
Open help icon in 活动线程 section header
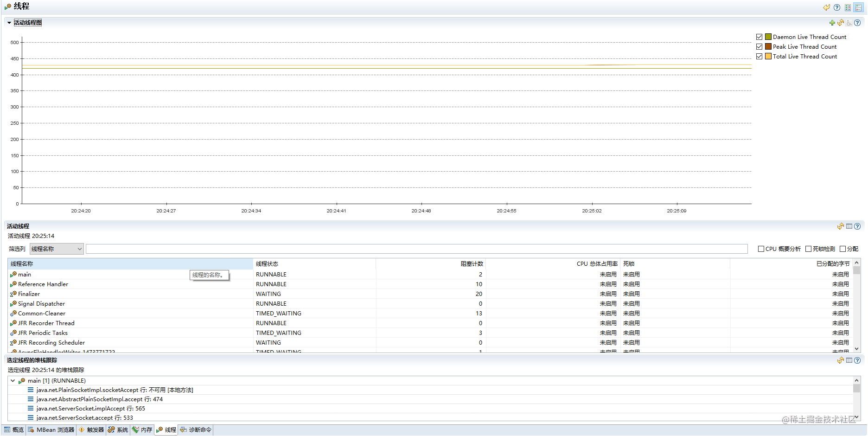(x=857, y=226)
